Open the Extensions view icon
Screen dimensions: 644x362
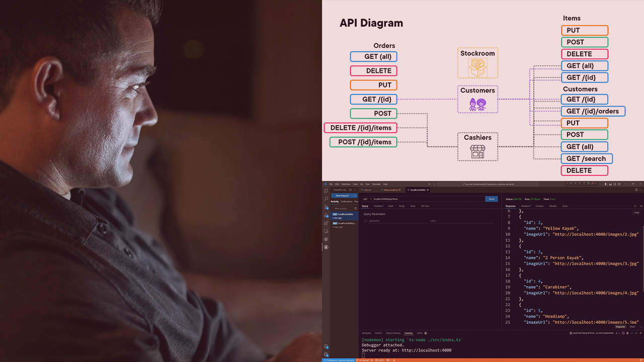326,223
